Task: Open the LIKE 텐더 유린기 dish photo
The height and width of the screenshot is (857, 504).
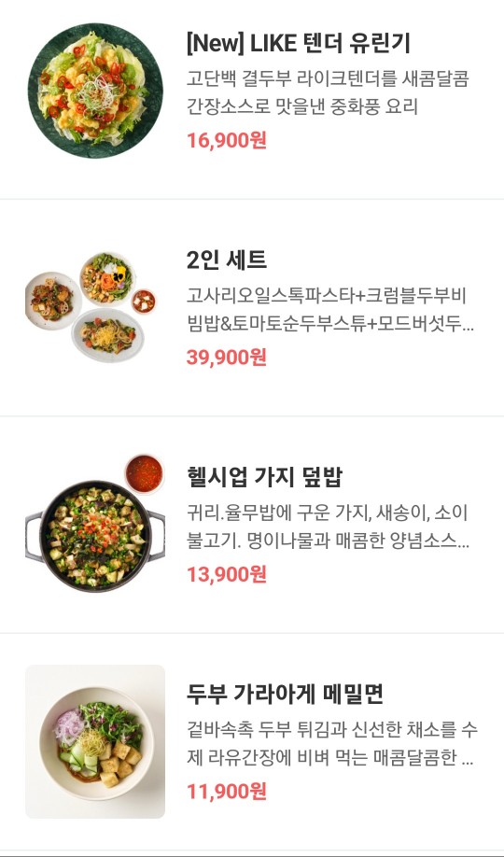Action: [95, 91]
